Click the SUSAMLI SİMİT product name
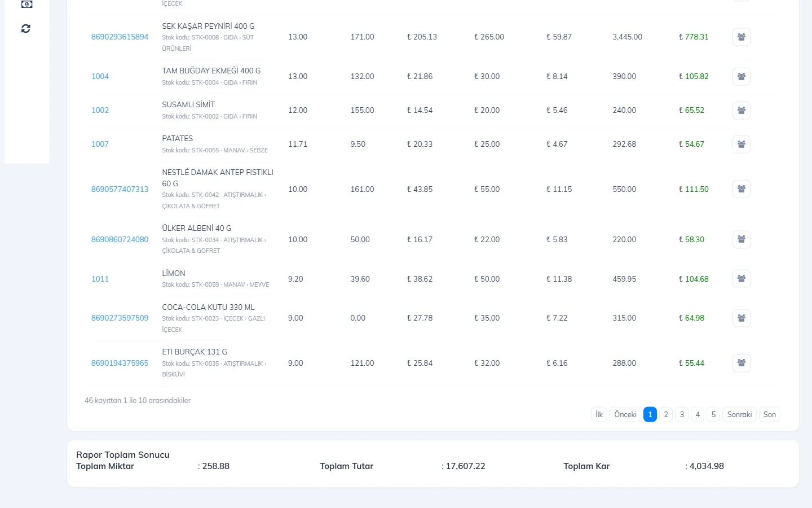The height and width of the screenshot is (508, 812). pyautogui.click(x=188, y=104)
